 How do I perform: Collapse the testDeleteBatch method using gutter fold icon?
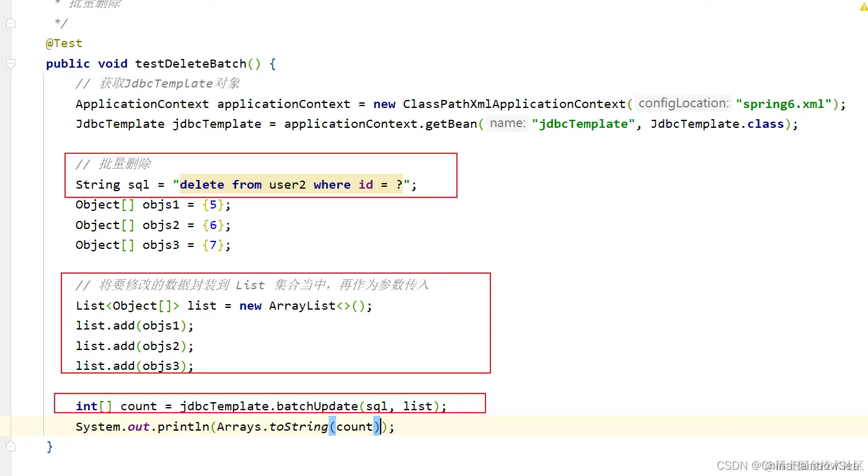[x=11, y=64]
